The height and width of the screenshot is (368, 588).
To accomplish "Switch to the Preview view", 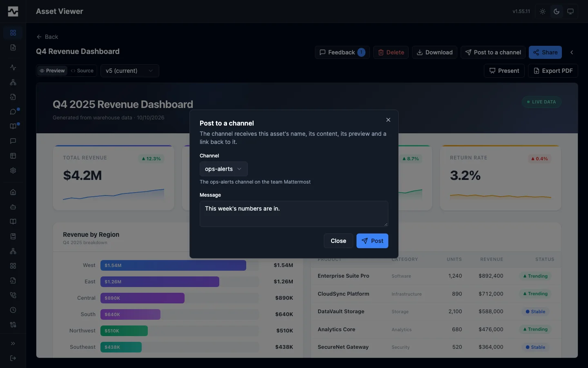I will point(52,71).
